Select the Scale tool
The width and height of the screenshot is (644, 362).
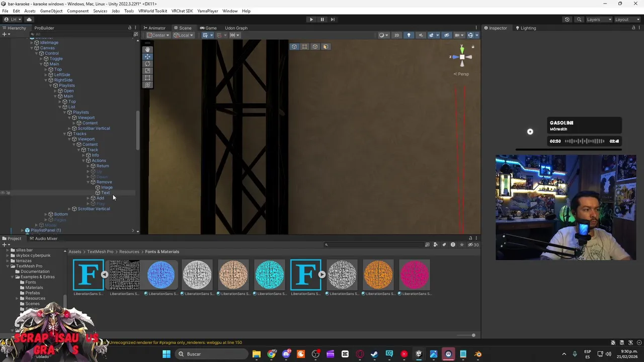point(147,70)
